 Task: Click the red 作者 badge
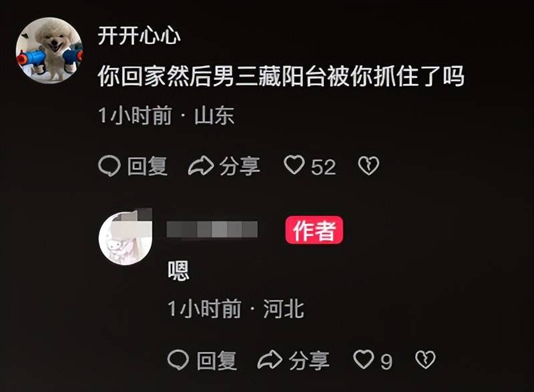click(314, 230)
